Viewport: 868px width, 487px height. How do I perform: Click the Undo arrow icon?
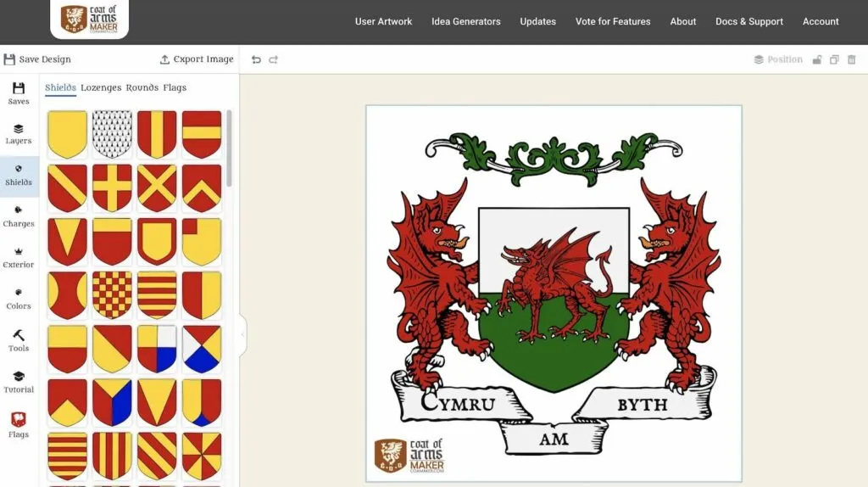coord(256,59)
